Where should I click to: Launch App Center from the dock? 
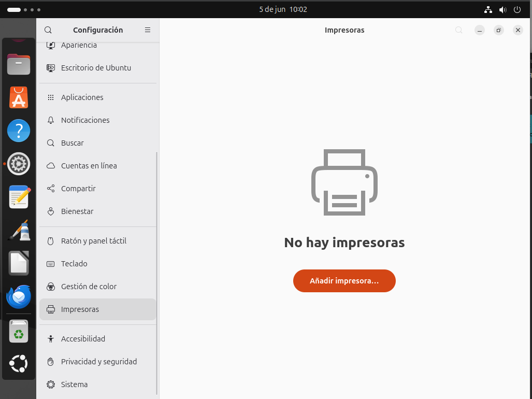point(19,97)
